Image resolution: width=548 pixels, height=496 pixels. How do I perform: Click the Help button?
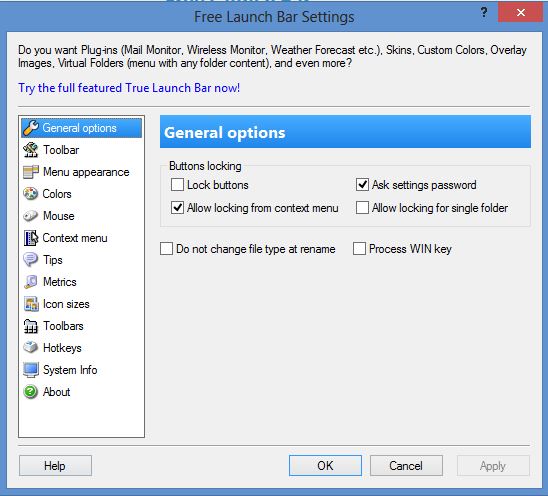pyautogui.click(x=55, y=466)
